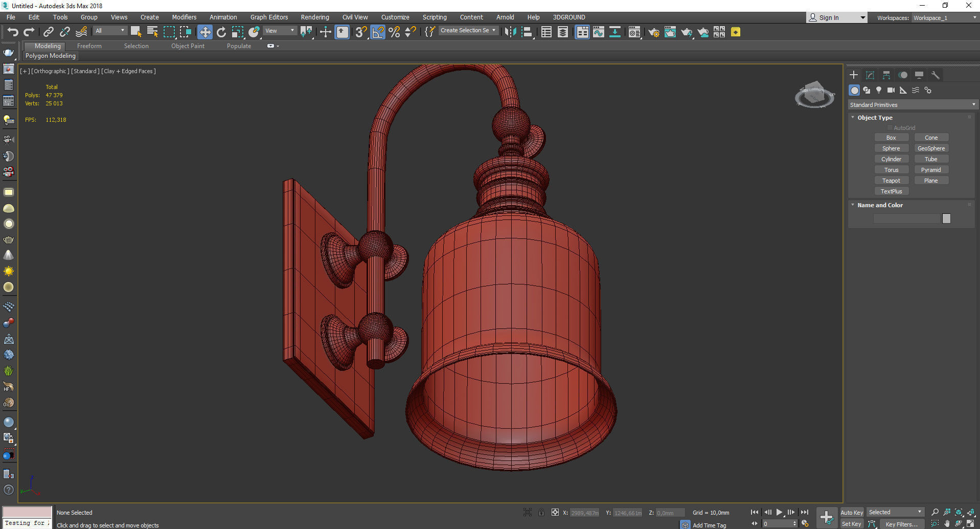This screenshot has height=529, width=980.
Task: Toggle the Angle Snap tool
Action: pyautogui.click(x=378, y=32)
